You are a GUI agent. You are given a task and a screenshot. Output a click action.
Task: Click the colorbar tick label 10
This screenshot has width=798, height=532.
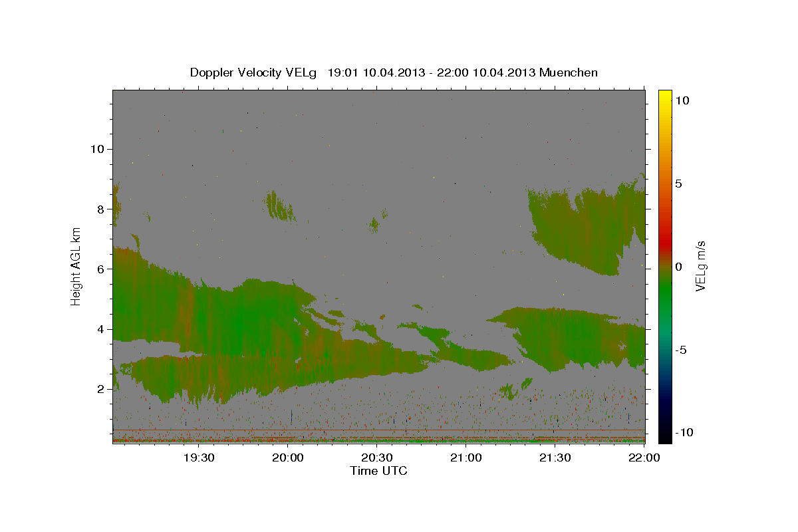[x=682, y=100]
